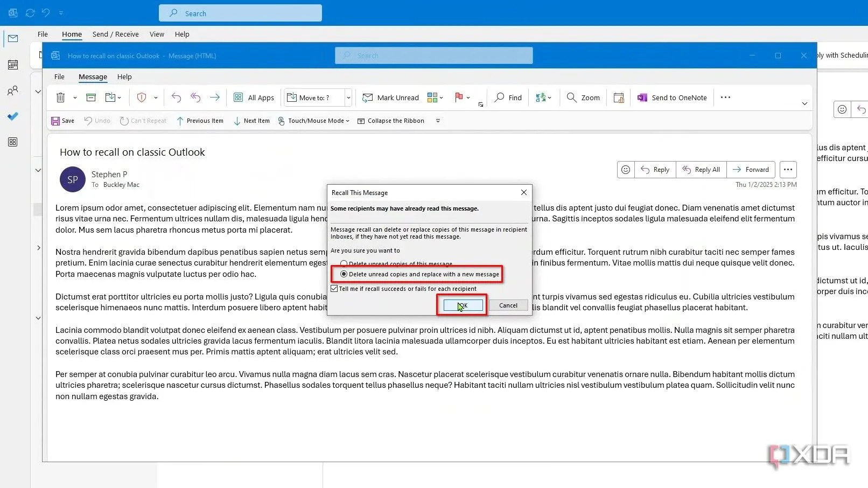
Task: Click Send/Receive sync icon in main title bar
Action: pos(30,12)
